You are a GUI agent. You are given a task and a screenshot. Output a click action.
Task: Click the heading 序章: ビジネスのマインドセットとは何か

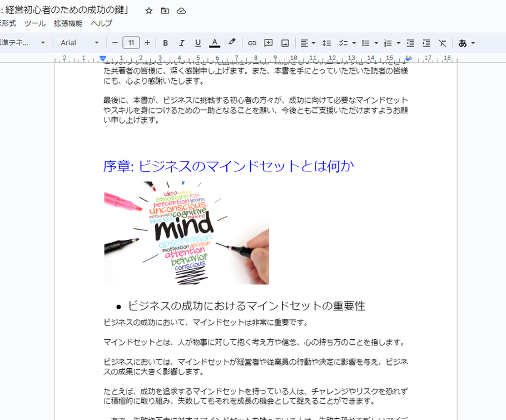pyautogui.click(x=229, y=166)
